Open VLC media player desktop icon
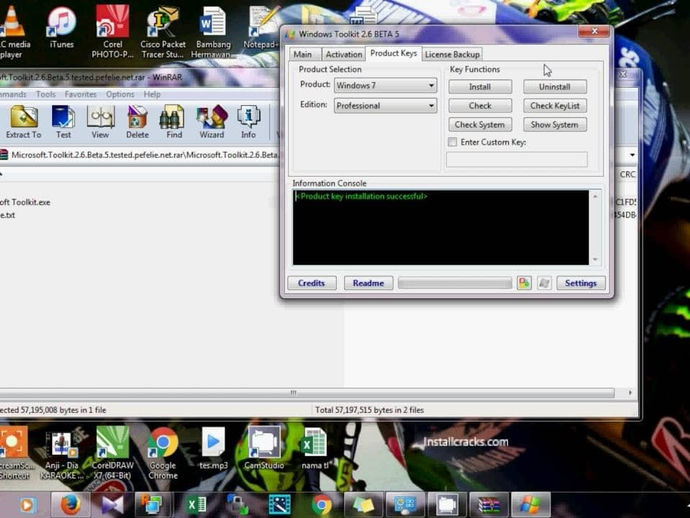This screenshot has width=690, height=518. [13, 32]
